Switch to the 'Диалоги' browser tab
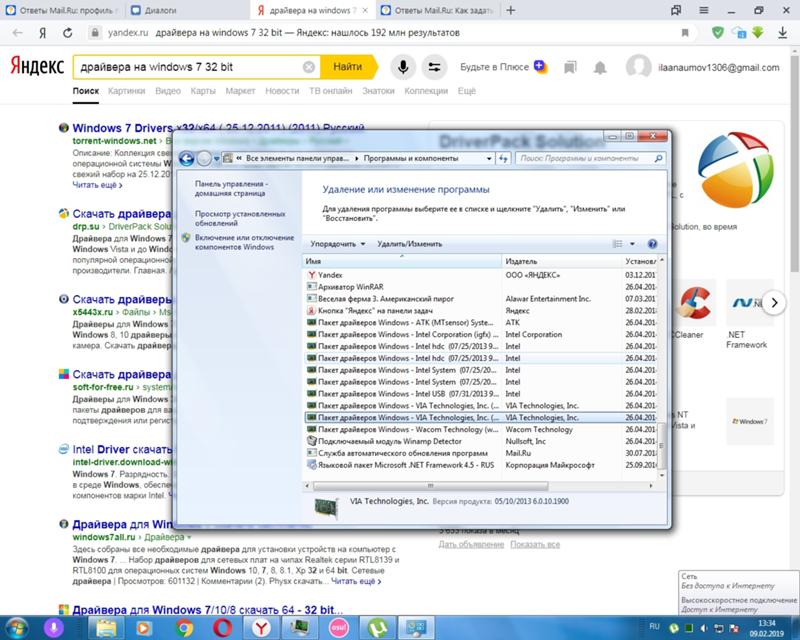800x640 pixels. [x=187, y=10]
